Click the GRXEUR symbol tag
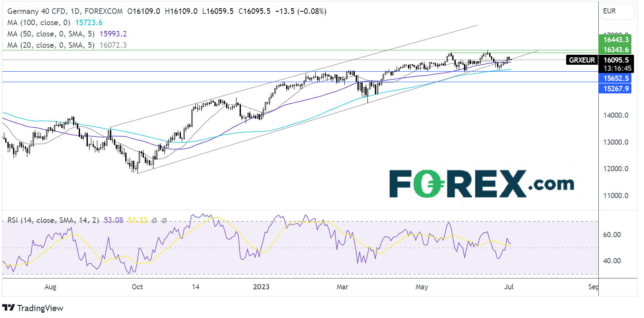 tap(583, 60)
